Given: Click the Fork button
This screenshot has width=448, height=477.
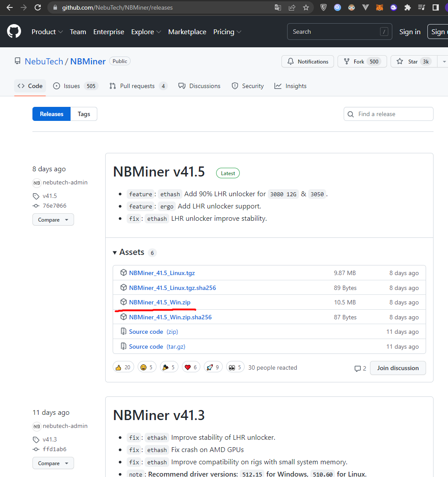Looking at the screenshot, I should [362, 61].
